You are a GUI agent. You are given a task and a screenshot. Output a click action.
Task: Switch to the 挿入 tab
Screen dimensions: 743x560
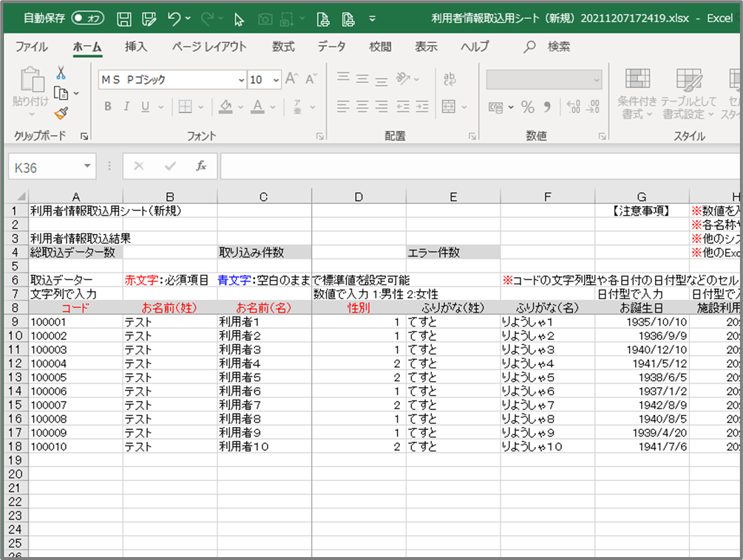(x=136, y=47)
